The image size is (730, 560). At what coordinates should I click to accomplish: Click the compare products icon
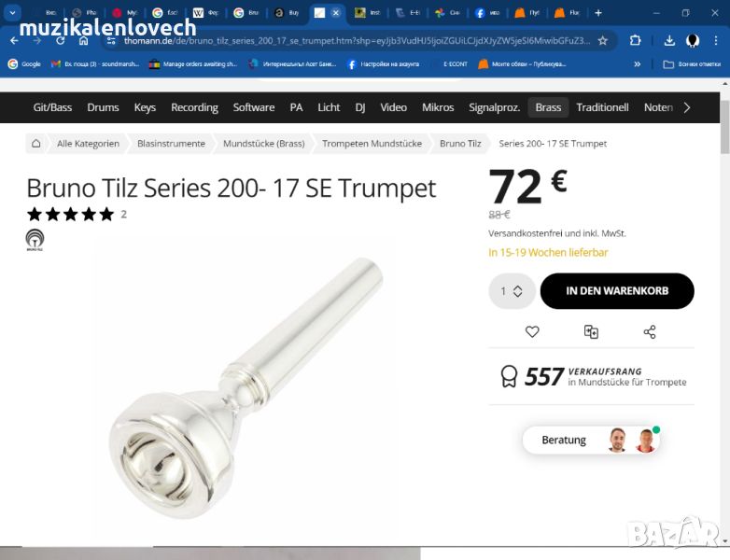(x=591, y=331)
